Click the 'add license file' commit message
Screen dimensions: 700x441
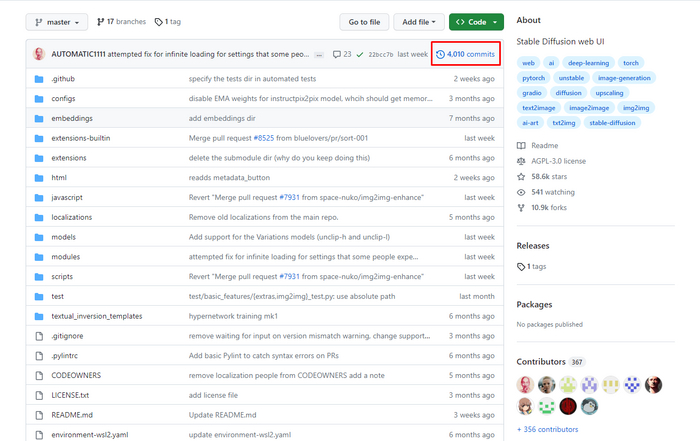[x=213, y=395]
